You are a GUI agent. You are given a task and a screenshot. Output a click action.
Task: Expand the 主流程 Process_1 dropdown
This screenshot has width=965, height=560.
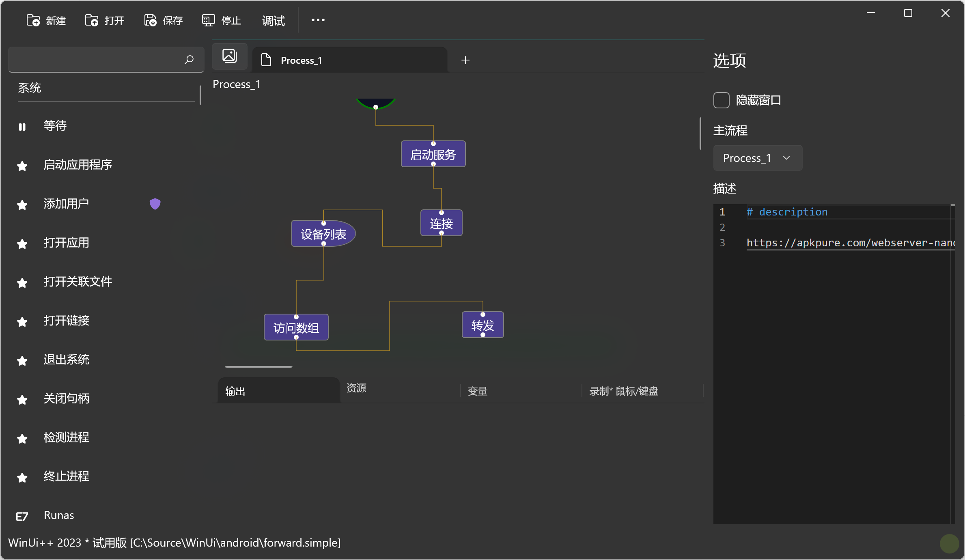click(757, 158)
